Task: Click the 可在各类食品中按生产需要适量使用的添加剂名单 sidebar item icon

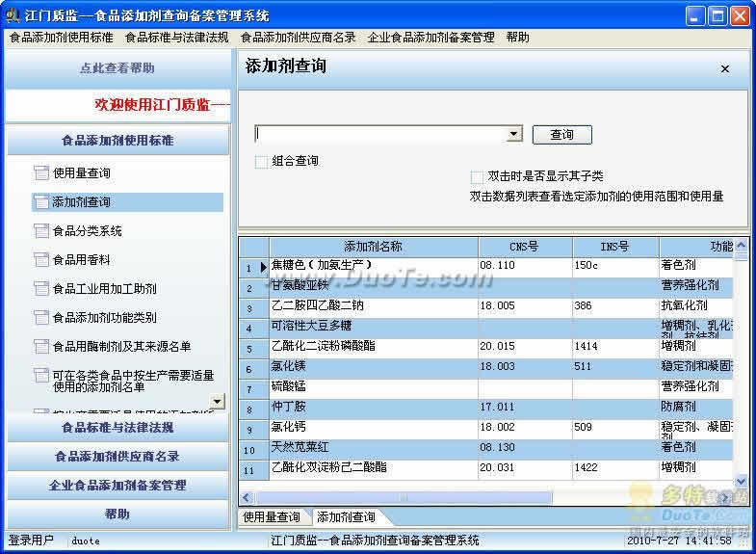Action: click(41, 376)
